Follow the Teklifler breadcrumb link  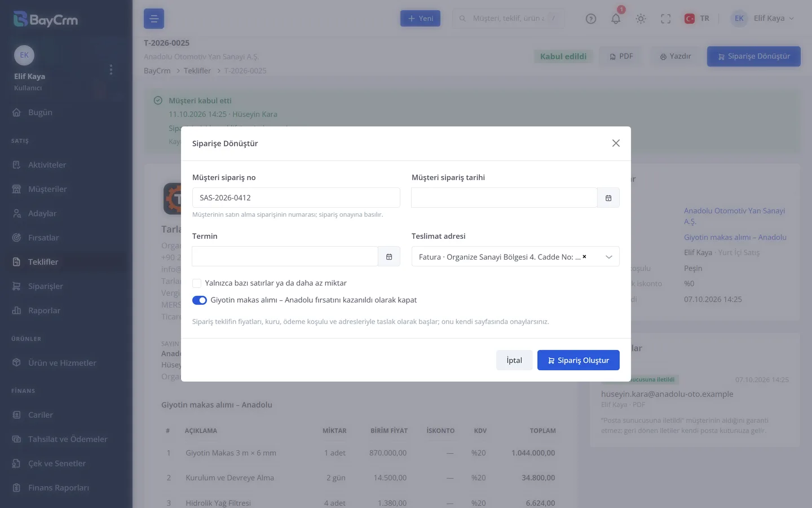197,71
